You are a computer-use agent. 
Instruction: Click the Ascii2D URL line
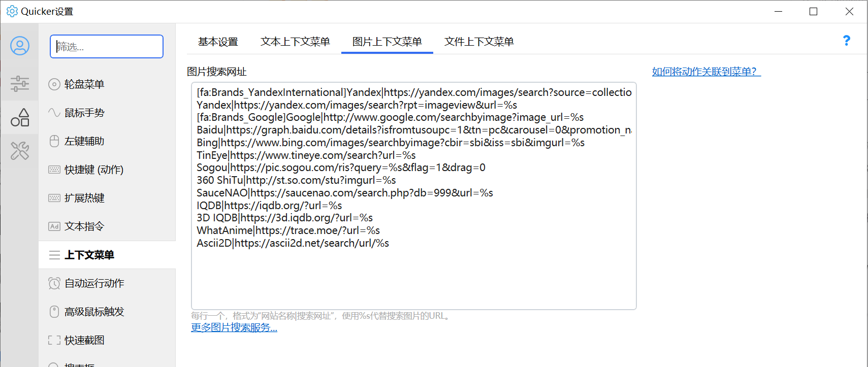[293, 243]
